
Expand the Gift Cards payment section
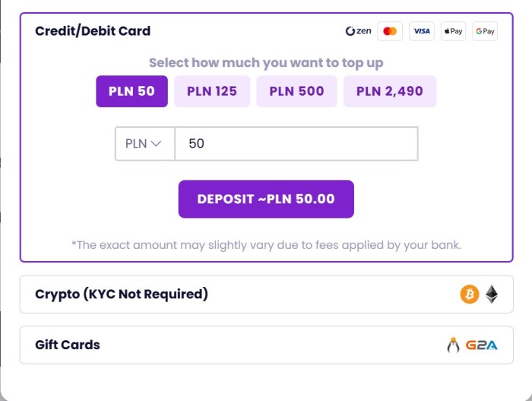pos(68,345)
